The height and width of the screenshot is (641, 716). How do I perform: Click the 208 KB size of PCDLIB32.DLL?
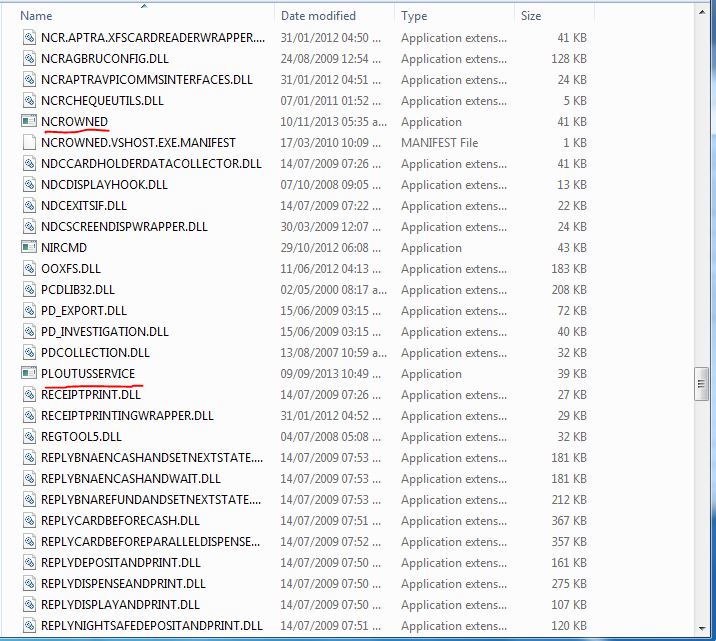569,289
